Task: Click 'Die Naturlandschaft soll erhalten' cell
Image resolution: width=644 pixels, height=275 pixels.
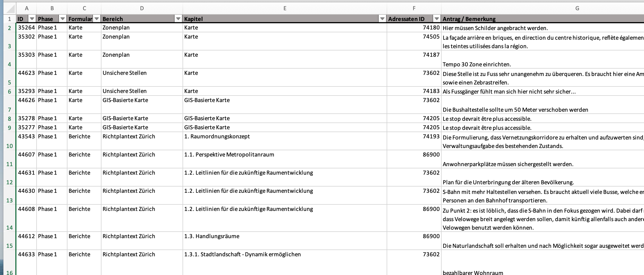Action: [543, 241]
